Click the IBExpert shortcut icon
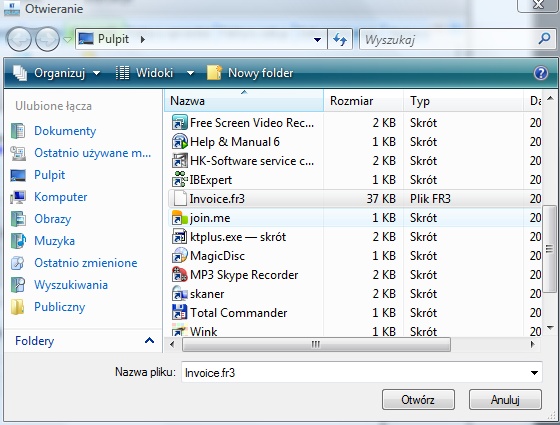560x425 pixels. pos(179,179)
